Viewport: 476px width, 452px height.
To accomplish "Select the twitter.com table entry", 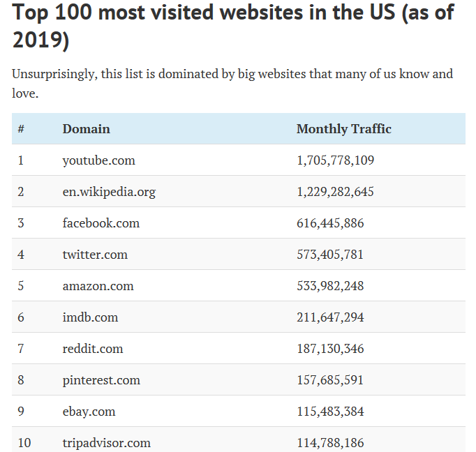I will coord(95,255).
